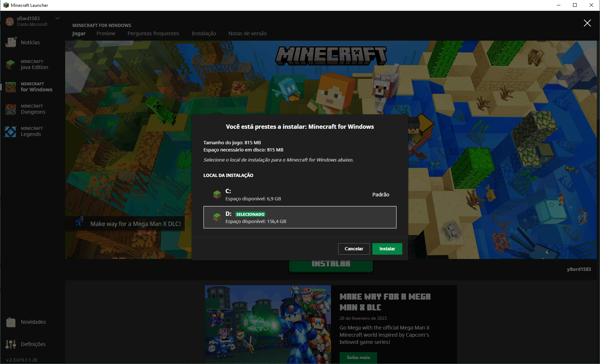Confirm with the green Instalar button
Image resolution: width=600 pixels, height=364 pixels.
click(x=387, y=249)
